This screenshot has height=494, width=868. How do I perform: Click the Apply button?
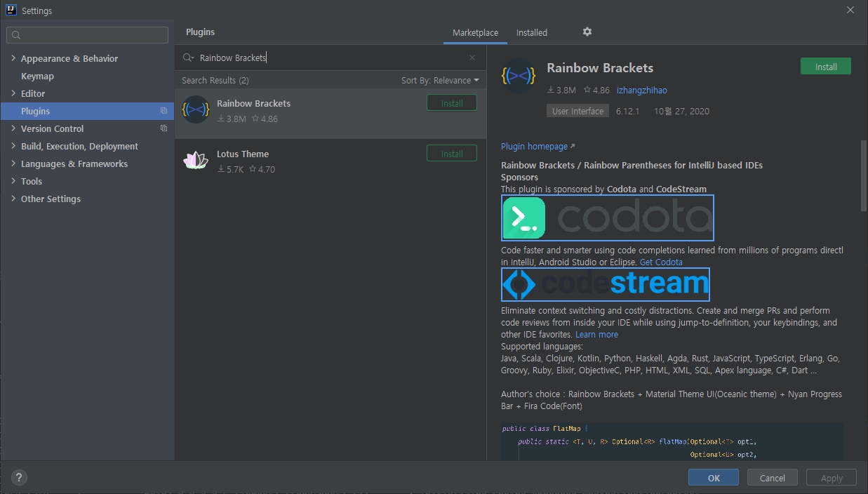tap(832, 478)
